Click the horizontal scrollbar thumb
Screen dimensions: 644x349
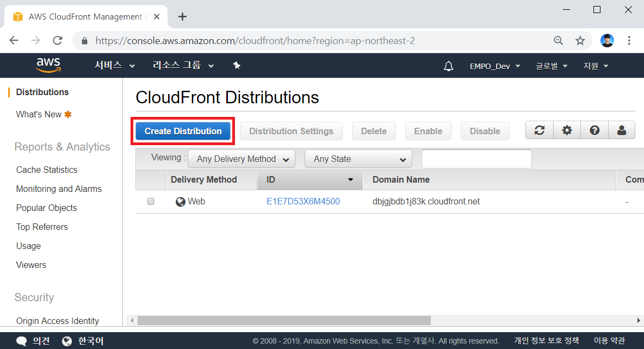pyautogui.click(x=284, y=320)
